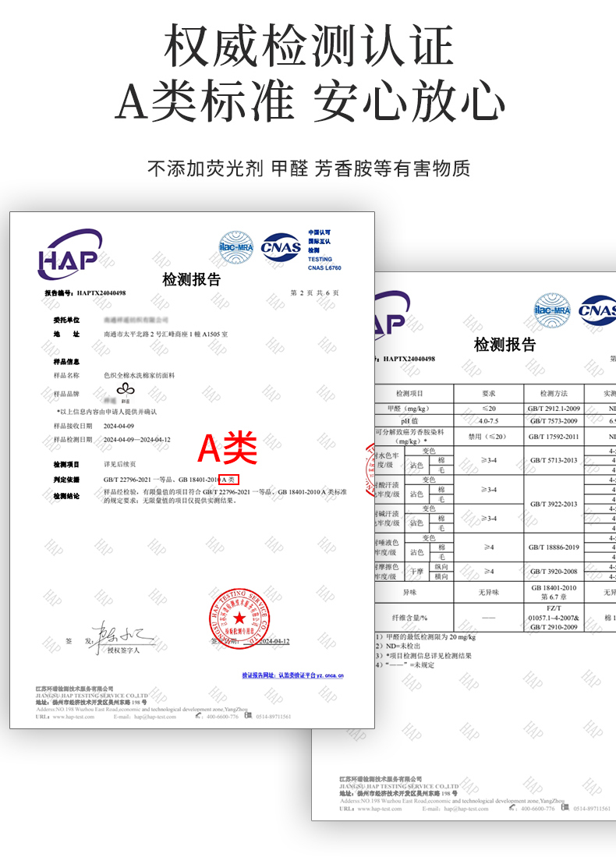Click the 检测报告 title on the back report

[x=504, y=345]
